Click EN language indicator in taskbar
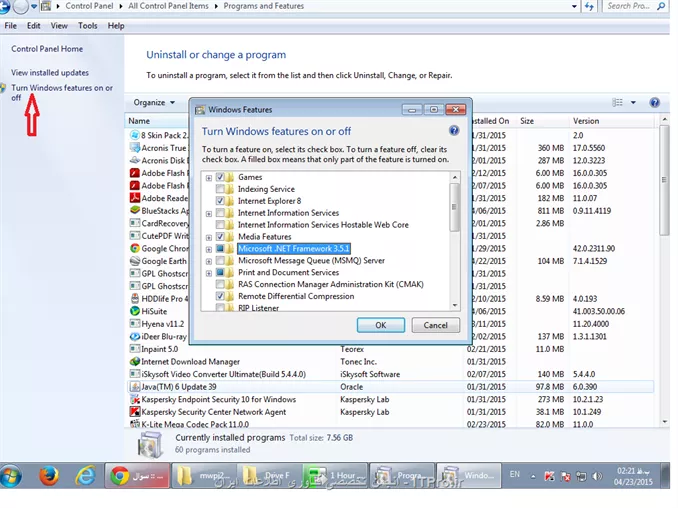Viewport: 678px width, 508px height. click(514, 474)
